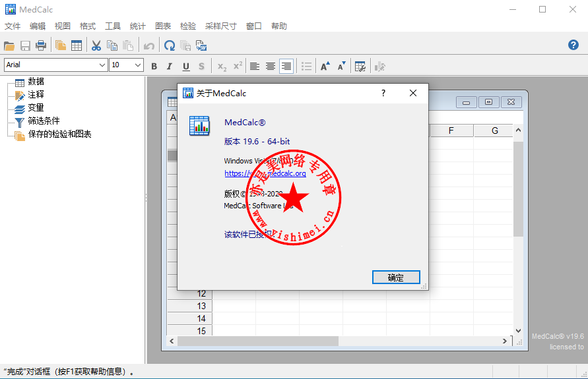The width and height of the screenshot is (588, 379).
Task: Click the blue Recall dialog refresh icon
Action: [x=170, y=45]
